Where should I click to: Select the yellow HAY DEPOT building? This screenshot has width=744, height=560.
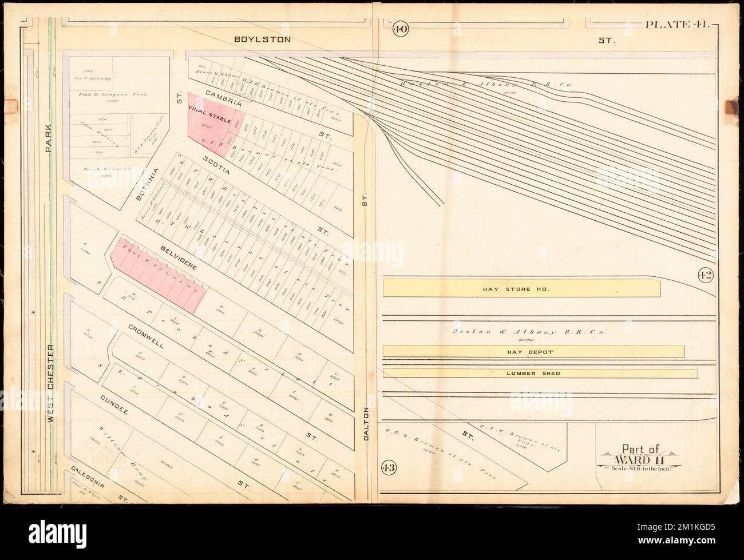(x=533, y=351)
